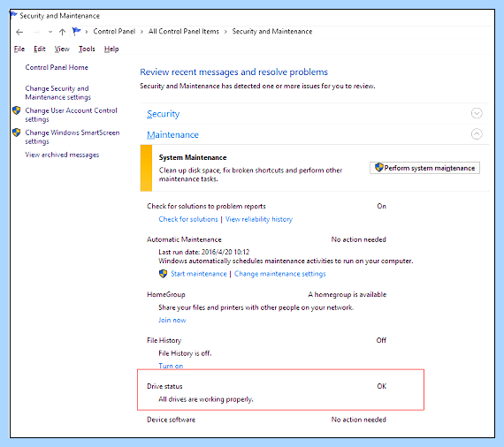Open Change Windows SmartScreen settings
This screenshot has width=504, height=447.
[73, 137]
